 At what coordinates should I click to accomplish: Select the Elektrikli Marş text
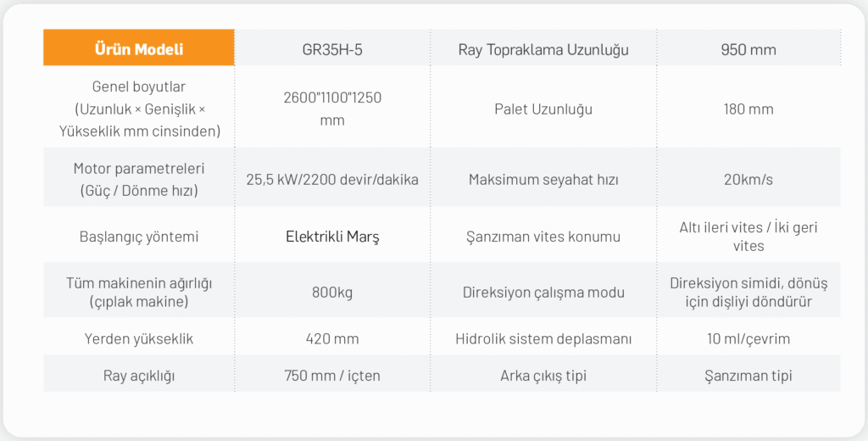pyautogui.click(x=332, y=237)
